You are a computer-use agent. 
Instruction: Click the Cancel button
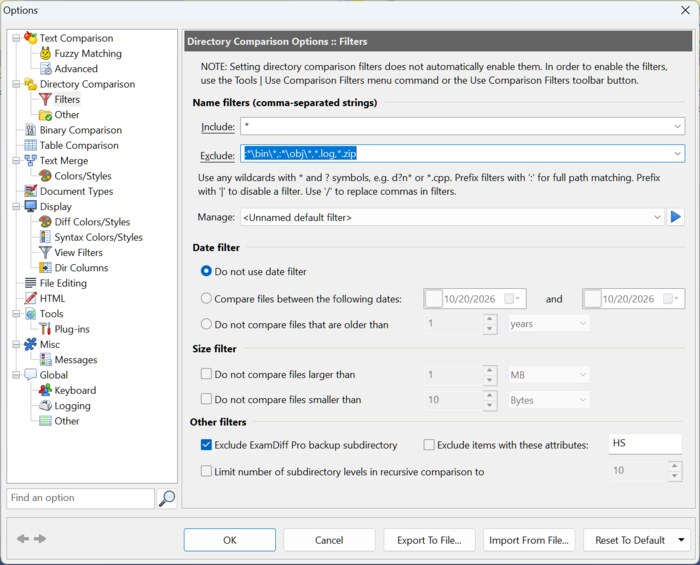[329, 540]
